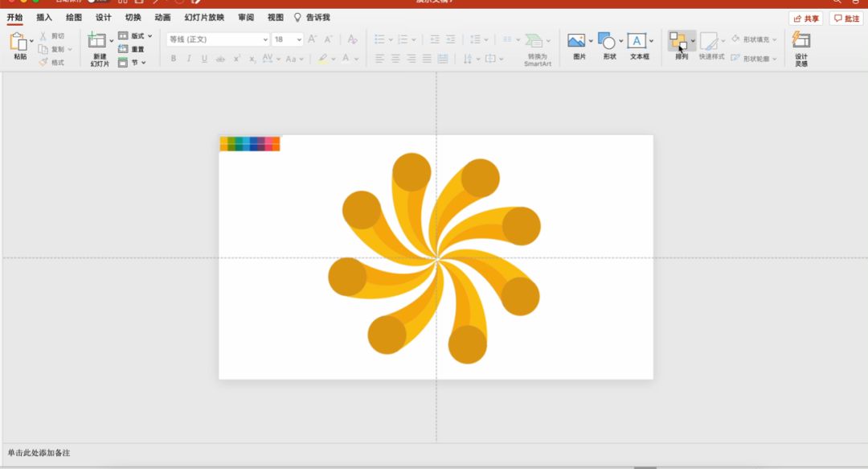
Task: Expand the Paste options arrow
Action: [31, 41]
